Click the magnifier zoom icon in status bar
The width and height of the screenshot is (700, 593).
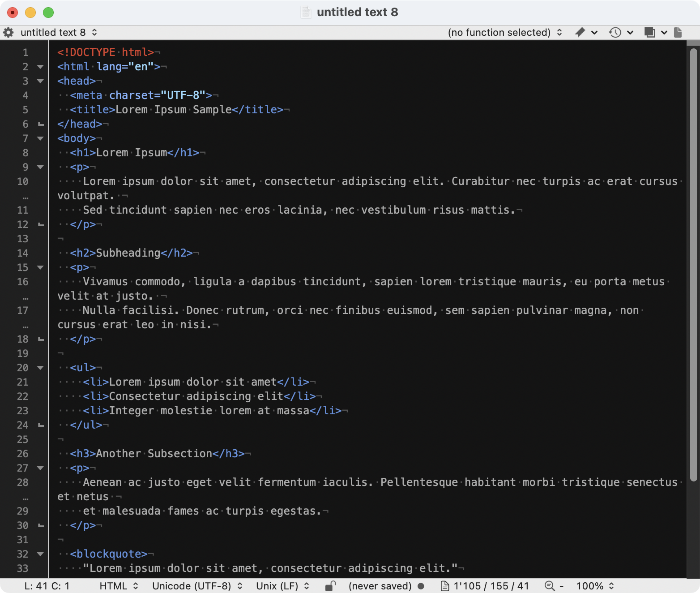550,586
